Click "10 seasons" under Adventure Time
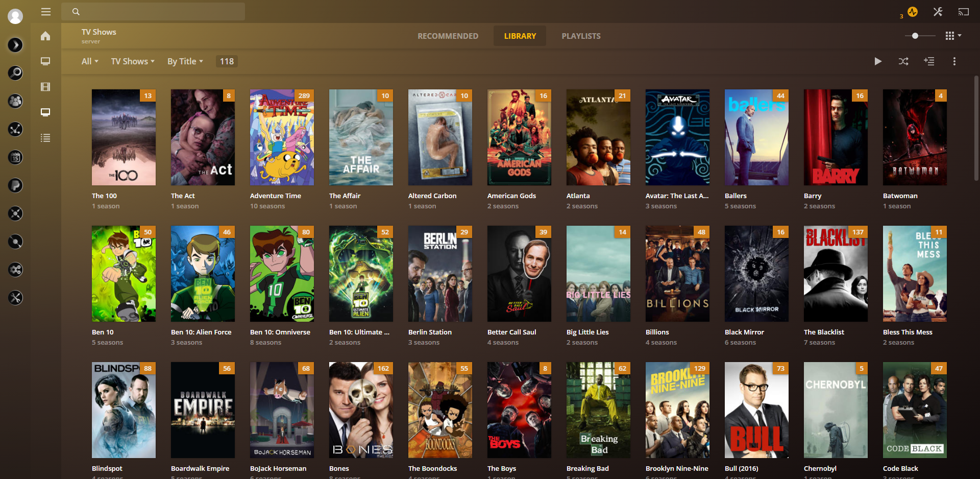 tap(267, 206)
